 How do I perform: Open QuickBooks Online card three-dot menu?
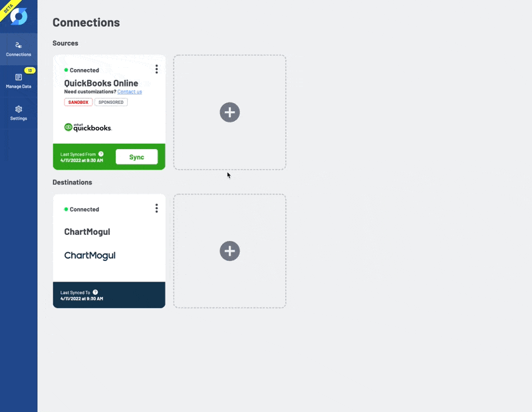pyautogui.click(x=156, y=69)
